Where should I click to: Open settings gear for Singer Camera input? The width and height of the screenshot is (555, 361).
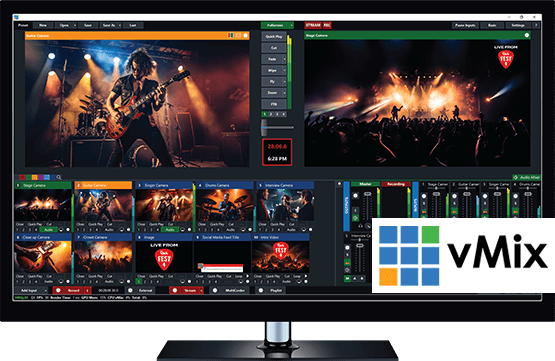[x=189, y=230]
